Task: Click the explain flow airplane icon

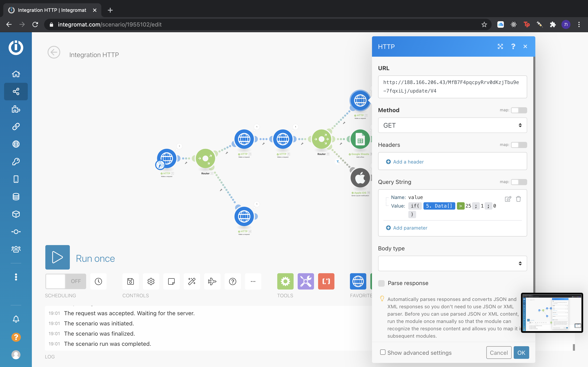Action: coord(212,281)
